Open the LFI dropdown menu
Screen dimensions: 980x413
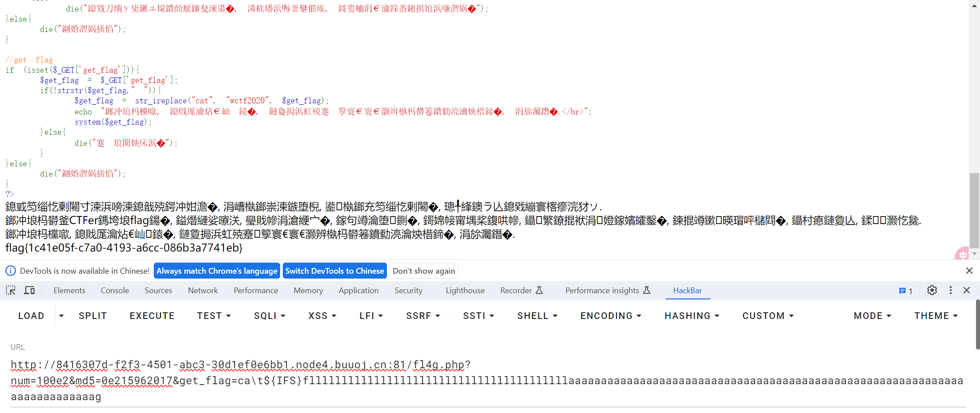tap(371, 316)
